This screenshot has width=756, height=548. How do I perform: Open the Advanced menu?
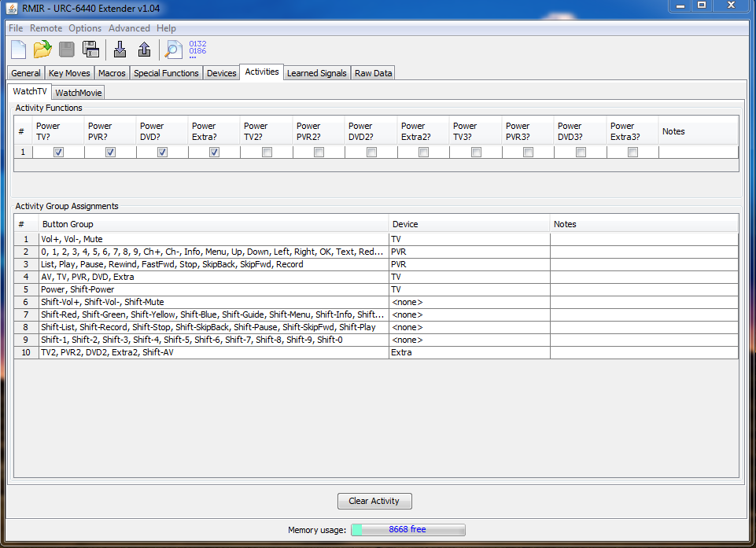pyautogui.click(x=129, y=28)
